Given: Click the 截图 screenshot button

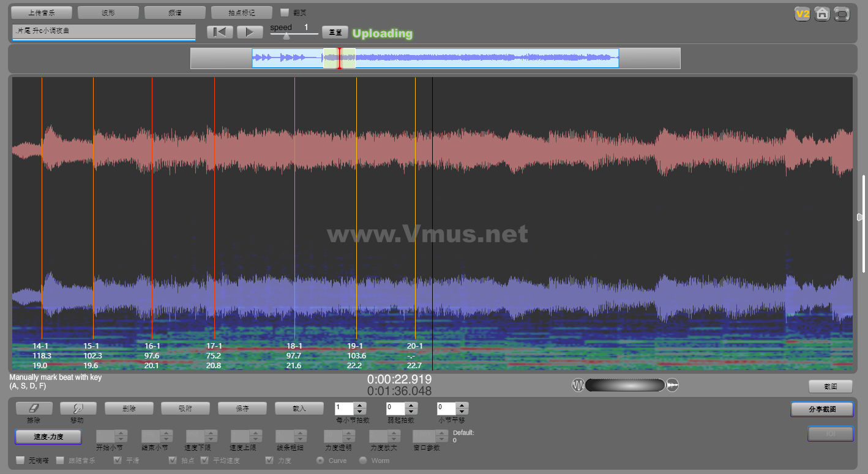Looking at the screenshot, I should click(x=831, y=386).
